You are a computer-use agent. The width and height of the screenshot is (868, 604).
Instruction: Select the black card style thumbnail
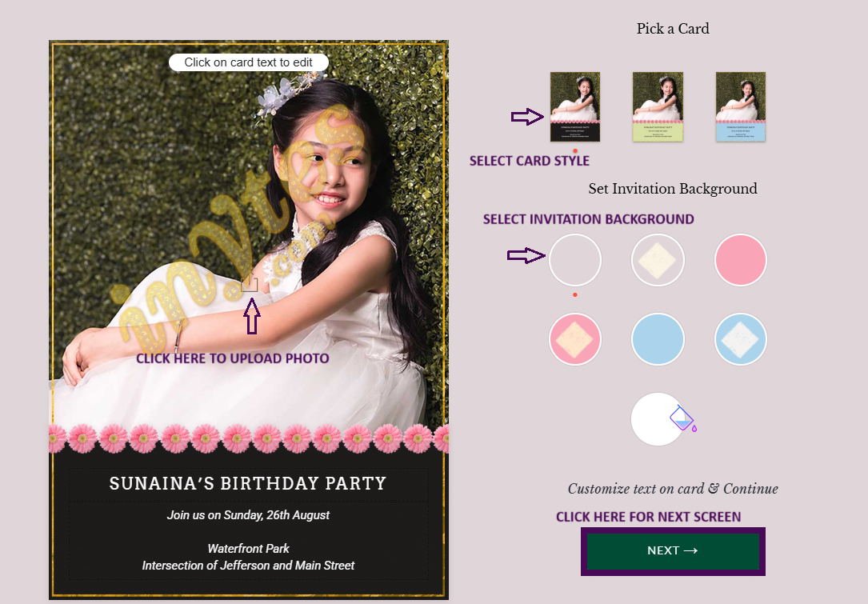574,106
